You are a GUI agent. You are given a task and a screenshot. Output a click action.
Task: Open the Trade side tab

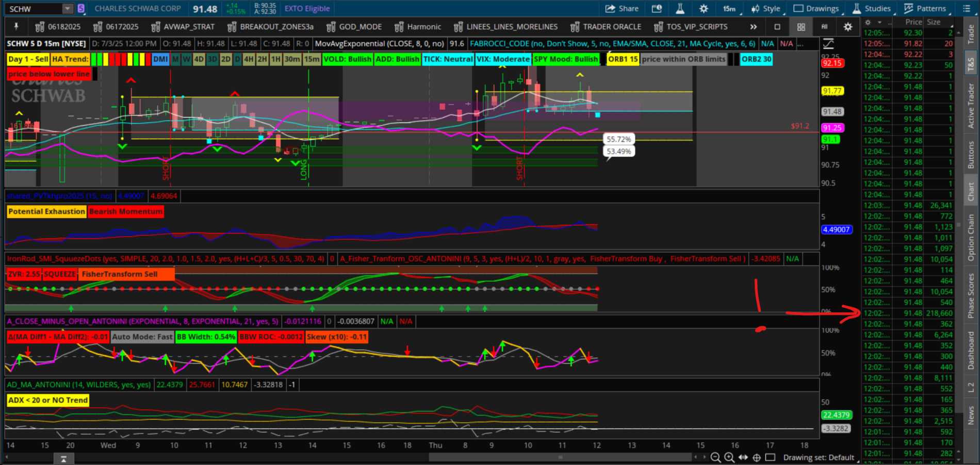pos(971,34)
